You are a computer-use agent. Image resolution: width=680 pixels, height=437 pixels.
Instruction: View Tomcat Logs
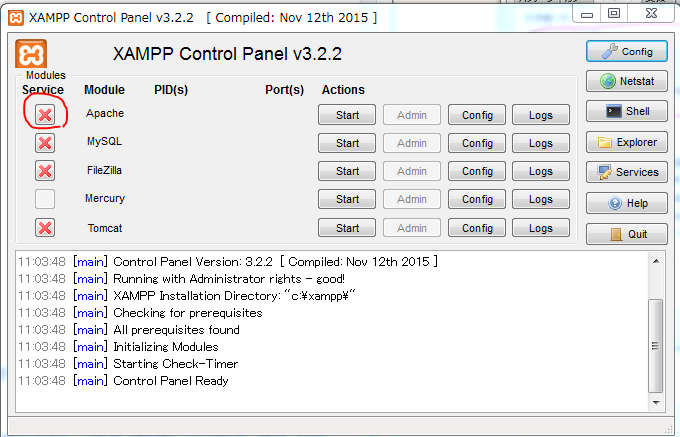[541, 228]
